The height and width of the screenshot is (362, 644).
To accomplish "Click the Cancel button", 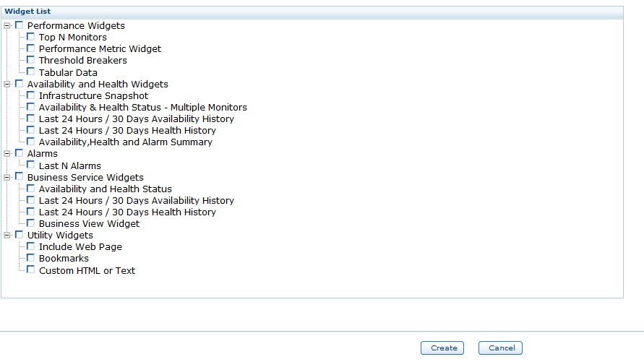I will 500,348.
